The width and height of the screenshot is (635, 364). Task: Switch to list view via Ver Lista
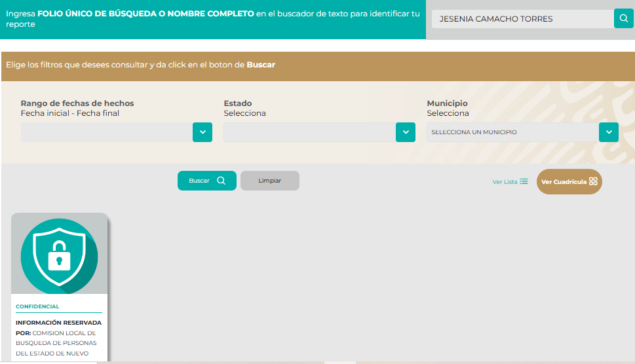[505, 182]
